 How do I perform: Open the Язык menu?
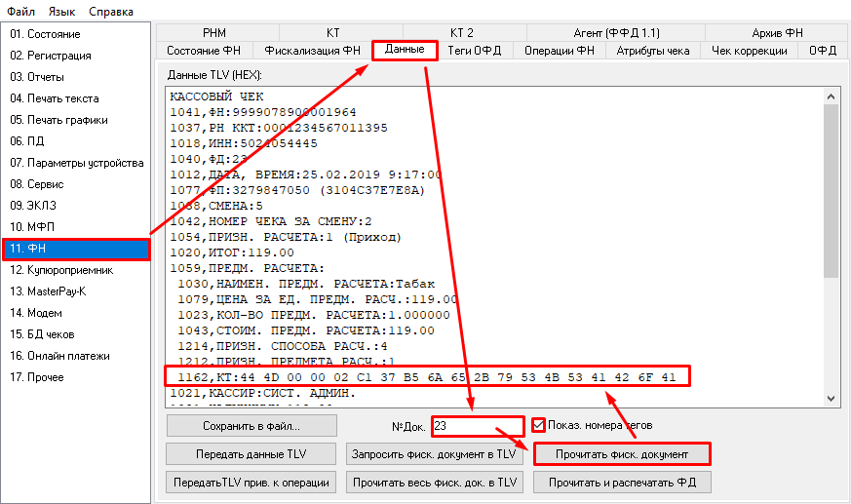[61, 12]
